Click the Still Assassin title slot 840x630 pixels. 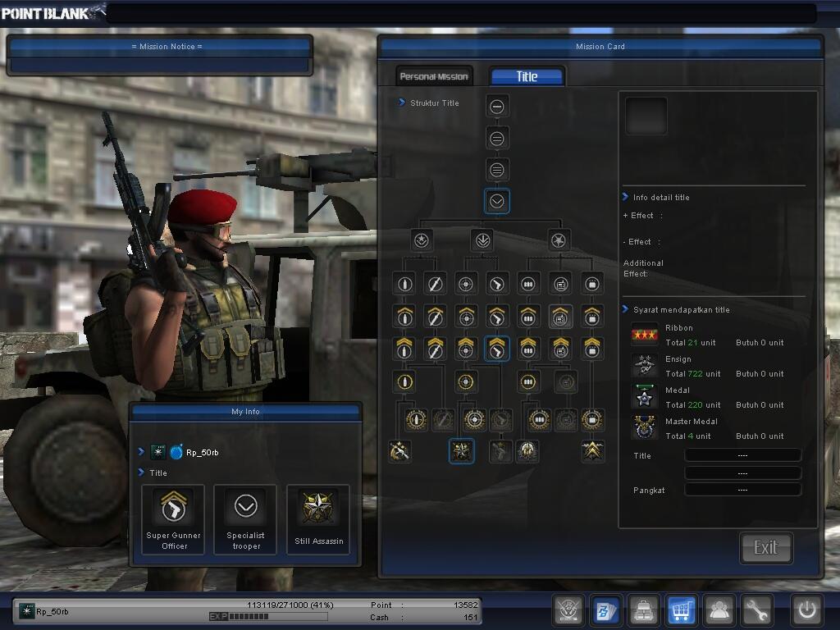pyautogui.click(x=318, y=519)
